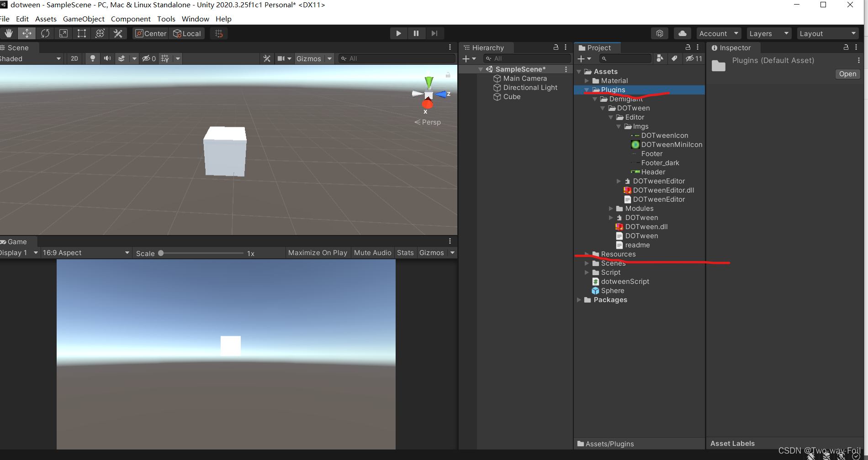868x460 pixels.
Task: Toggle hidden packages count in Project
Action: click(693, 58)
